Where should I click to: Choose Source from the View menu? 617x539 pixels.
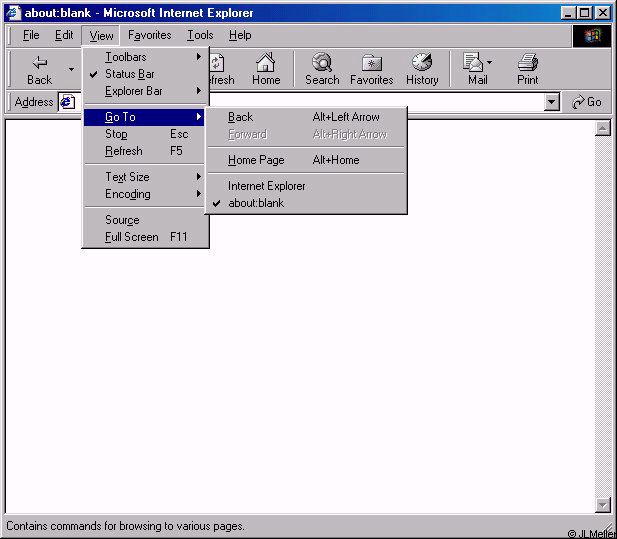122,220
